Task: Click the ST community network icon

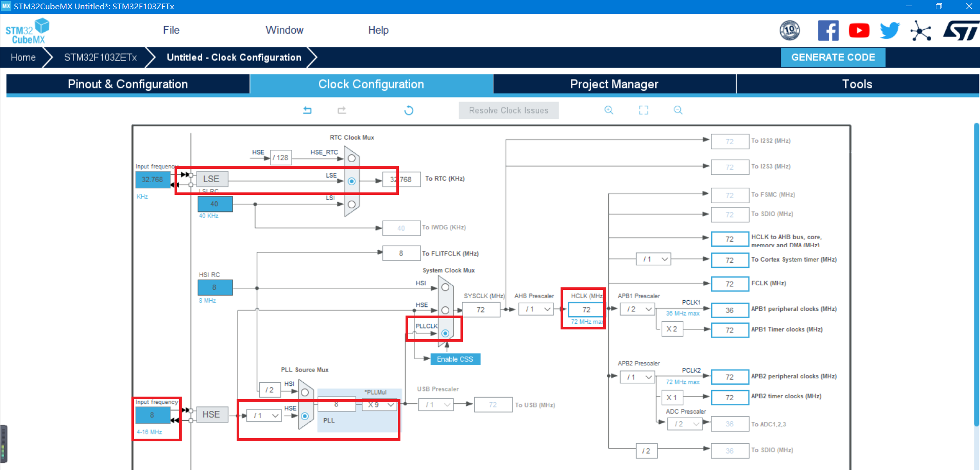Action: point(920,31)
